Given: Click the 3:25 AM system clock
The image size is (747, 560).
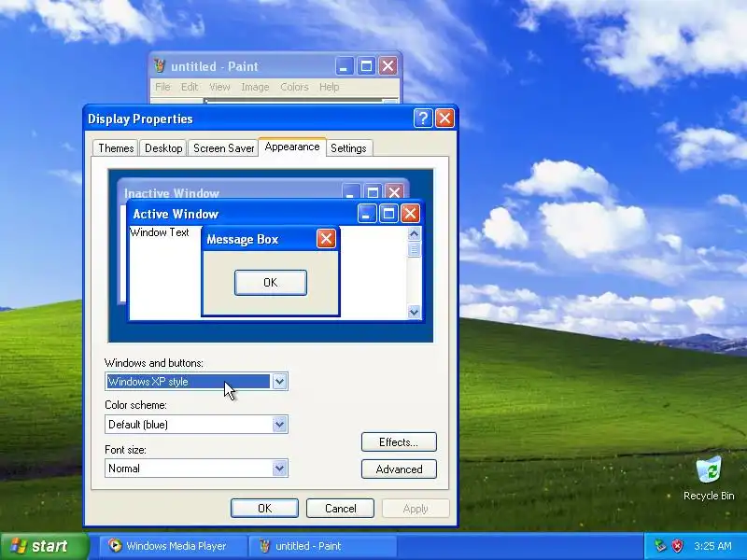Looking at the screenshot, I should [x=712, y=546].
